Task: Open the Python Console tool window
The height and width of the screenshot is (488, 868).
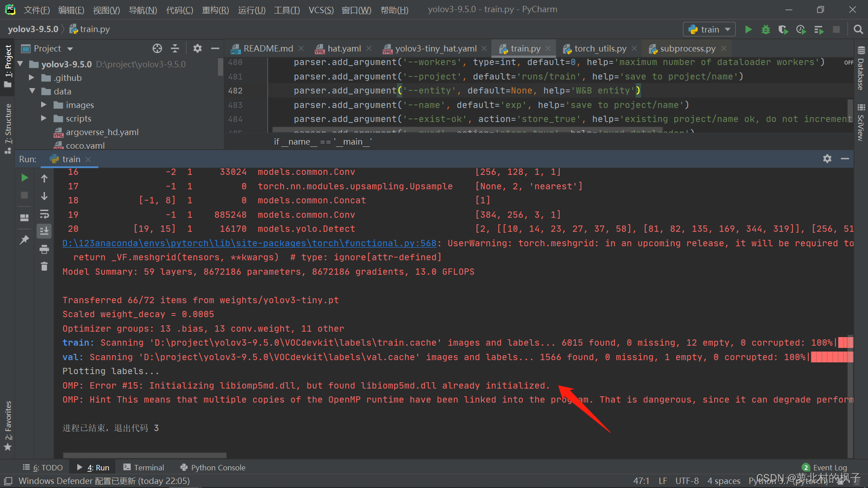Action: coord(213,467)
